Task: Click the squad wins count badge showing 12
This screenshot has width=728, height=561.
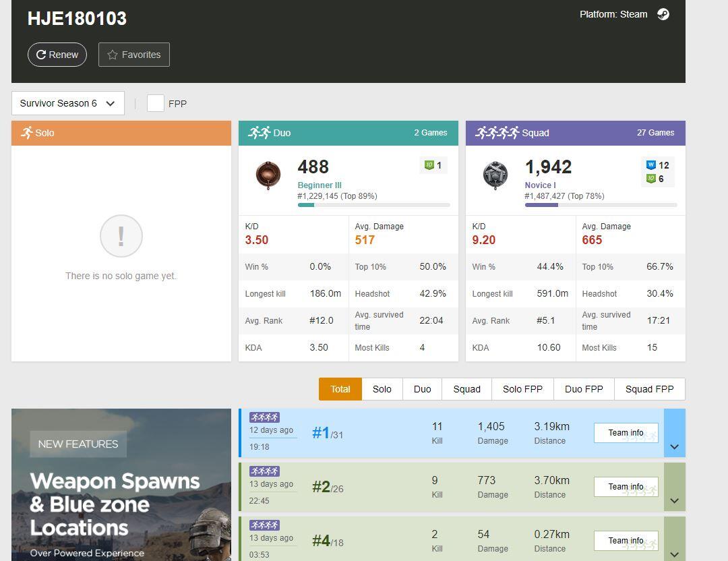Action: pos(658,165)
